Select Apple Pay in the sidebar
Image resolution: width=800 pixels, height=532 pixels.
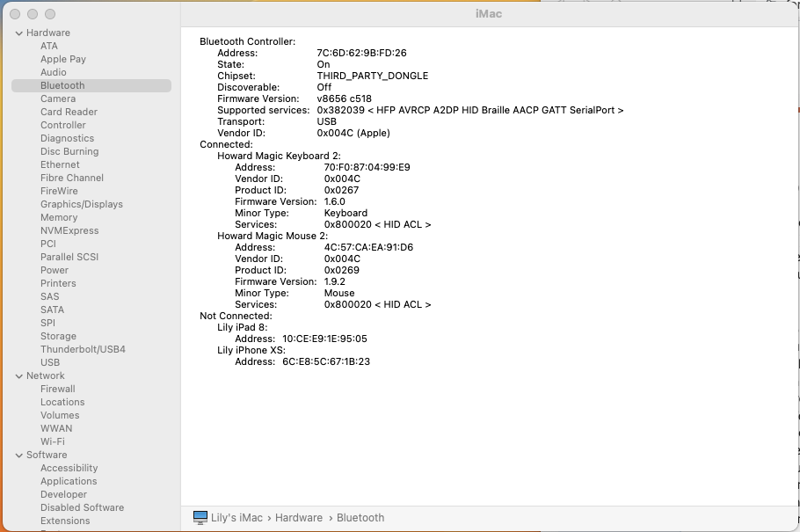pos(63,58)
